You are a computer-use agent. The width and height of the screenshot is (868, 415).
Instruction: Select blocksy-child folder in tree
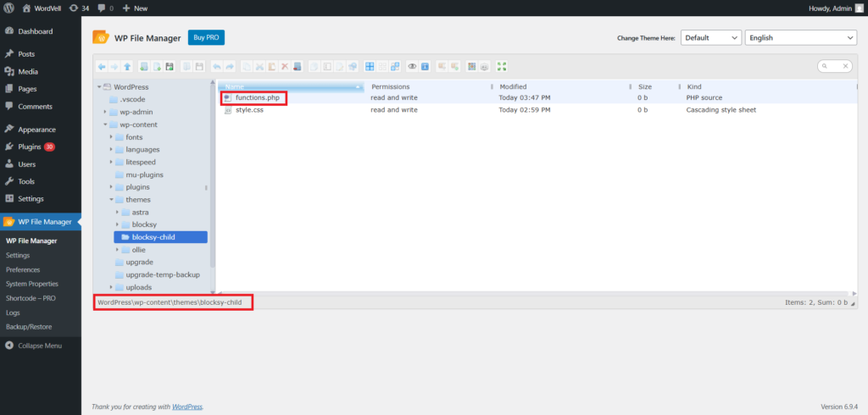(160, 237)
